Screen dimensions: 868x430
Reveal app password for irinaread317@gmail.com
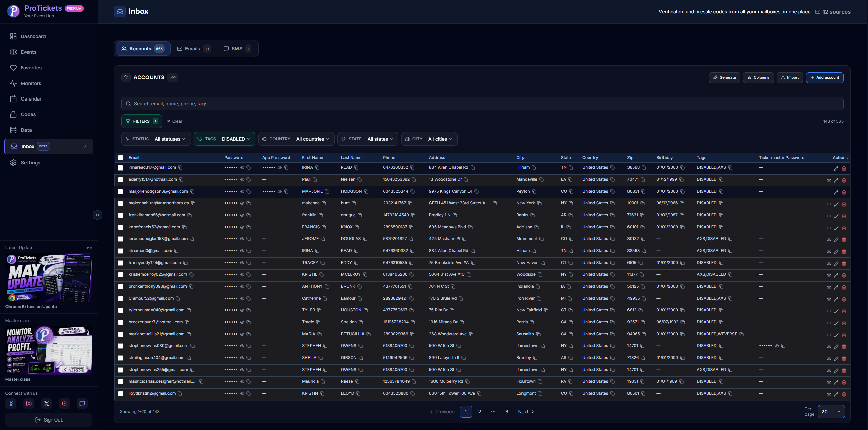point(280,168)
